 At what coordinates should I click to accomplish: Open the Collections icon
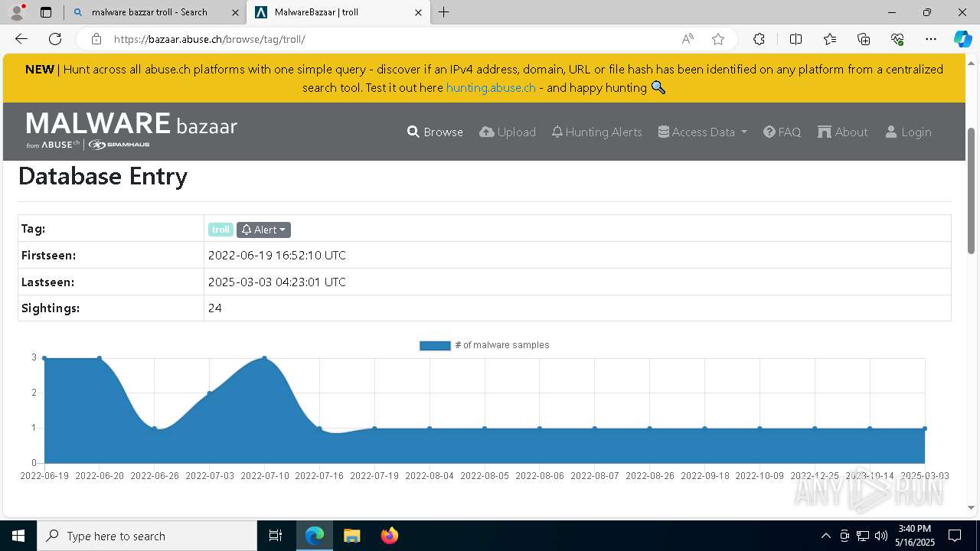pyautogui.click(x=864, y=39)
